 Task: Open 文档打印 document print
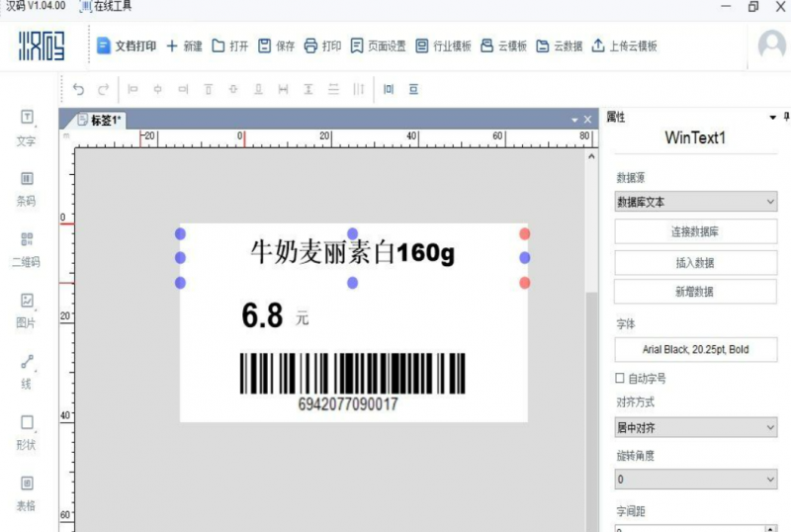point(127,45)
